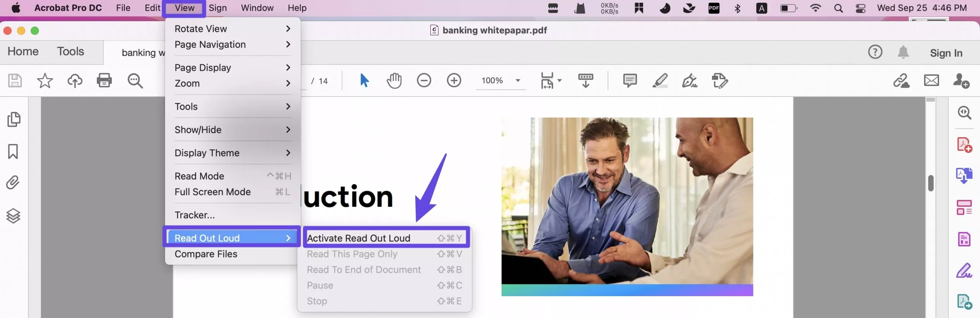Screen dimensions: 980x318
Task: Open the File menu
Action: [123, 8]
